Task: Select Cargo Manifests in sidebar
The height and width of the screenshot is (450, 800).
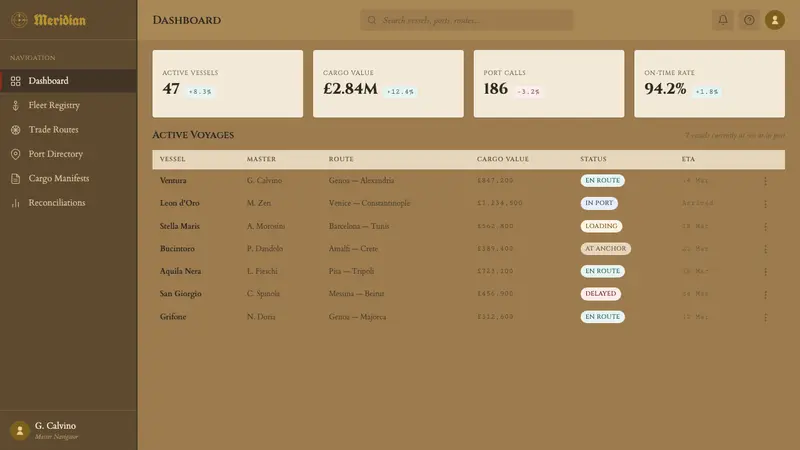Action: pos(68,179)
